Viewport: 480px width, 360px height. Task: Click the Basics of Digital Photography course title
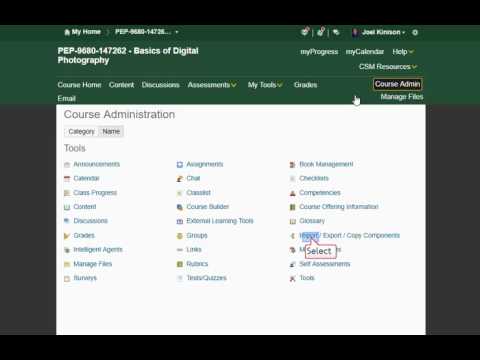tap(128, 56)
